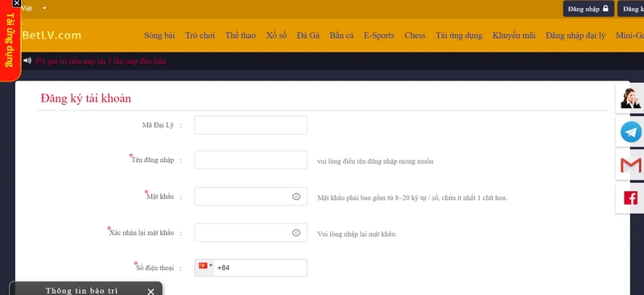Open the Thể thao menu
The image size is (644, 295).
240,35
